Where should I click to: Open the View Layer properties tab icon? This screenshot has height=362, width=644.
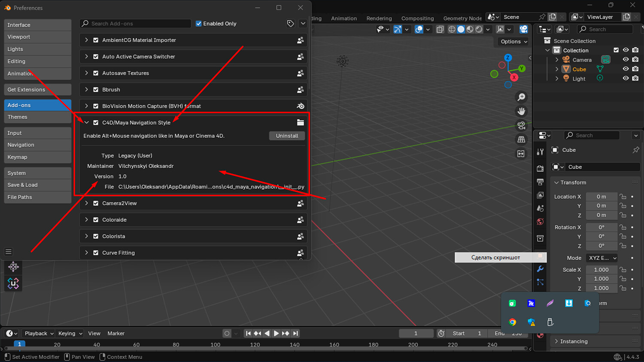540,195
